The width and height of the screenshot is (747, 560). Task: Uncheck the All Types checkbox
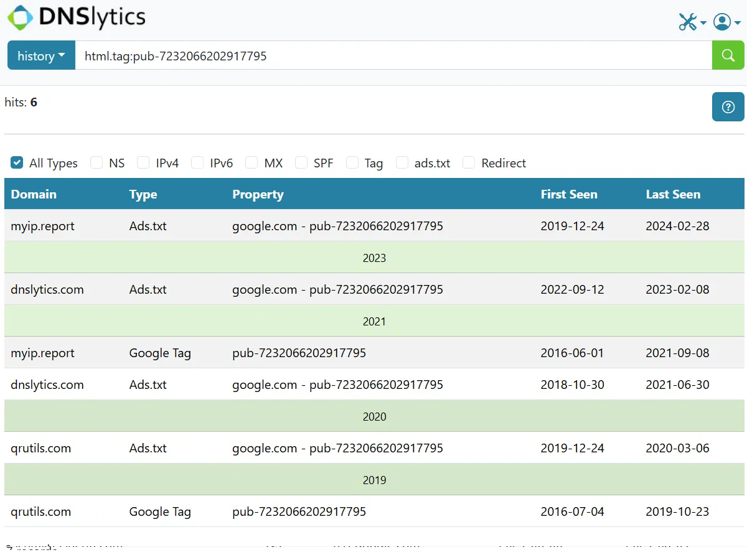point(17,163)
